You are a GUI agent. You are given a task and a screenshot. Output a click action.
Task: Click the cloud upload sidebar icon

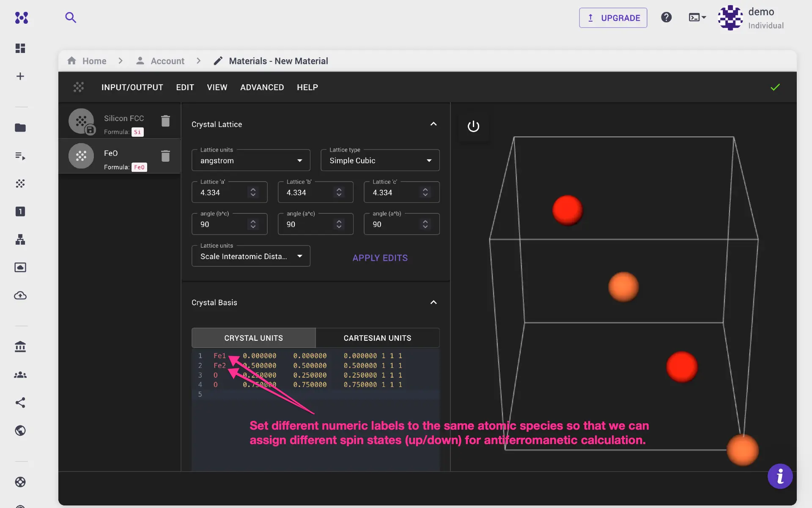click(20, 295)
